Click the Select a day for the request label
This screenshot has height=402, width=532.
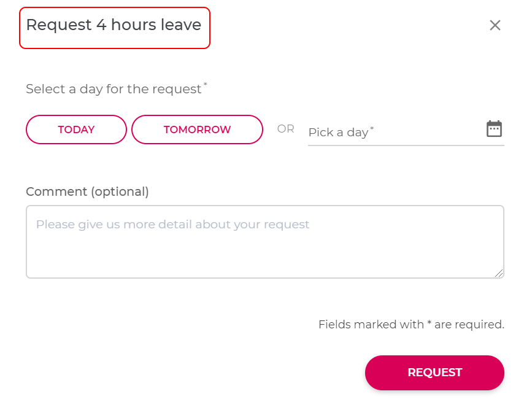click(x=114, y=89)
